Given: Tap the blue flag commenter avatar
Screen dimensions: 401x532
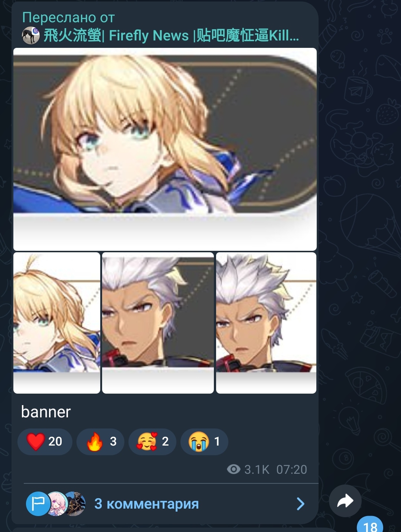Looking at the screenshot, I should point(38,504).
